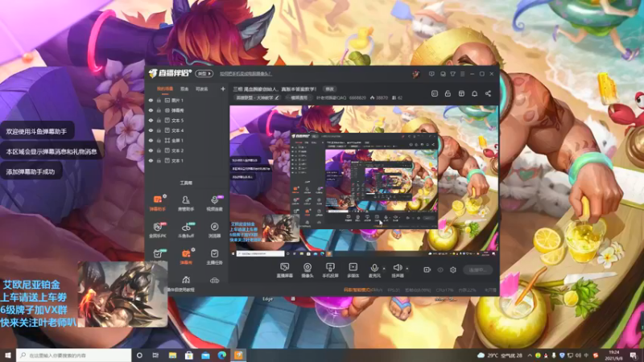This screenshot has height=362, width=644.
Task: Add 直播屏幕 screen capture source
Action: (x=284, y=270)
